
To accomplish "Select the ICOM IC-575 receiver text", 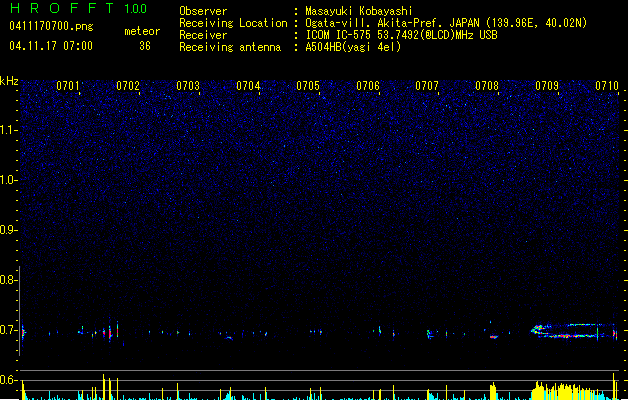I will [401, 35].
